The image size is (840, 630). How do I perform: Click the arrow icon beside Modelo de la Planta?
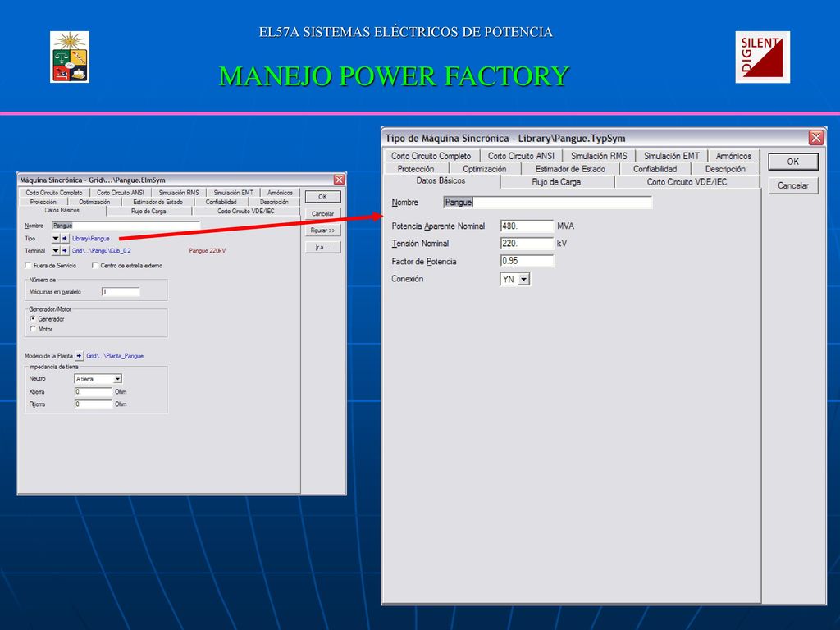(80, 356)
